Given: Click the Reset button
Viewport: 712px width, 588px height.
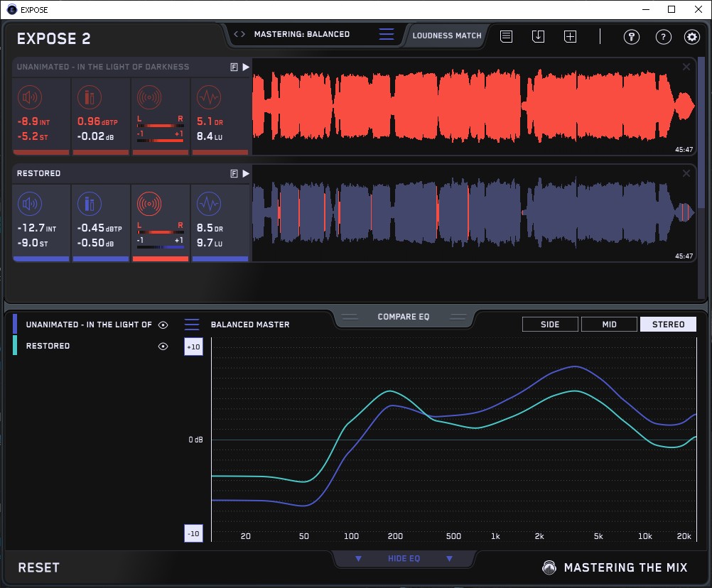Looking at the screenshot, I should click(38, 567).
